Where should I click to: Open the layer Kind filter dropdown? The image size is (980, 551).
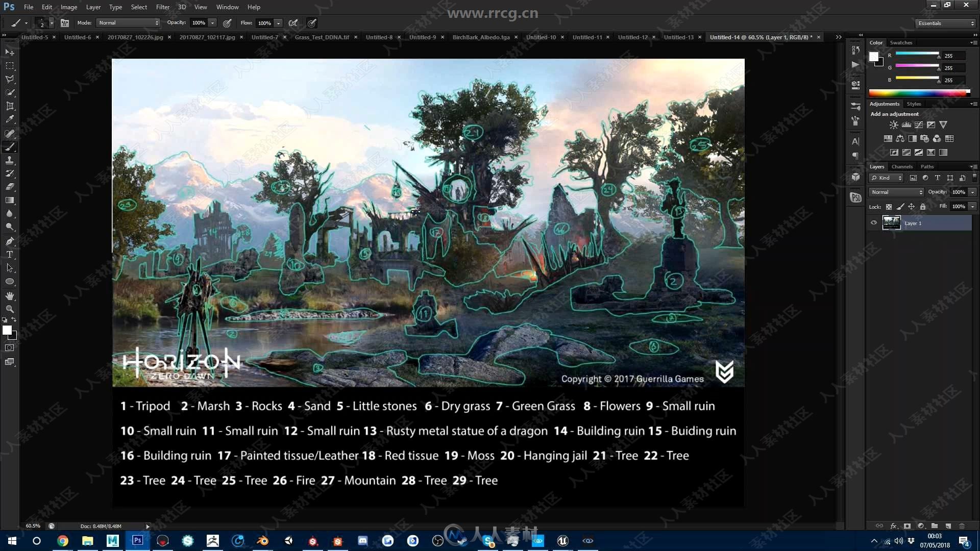[887, 178]
